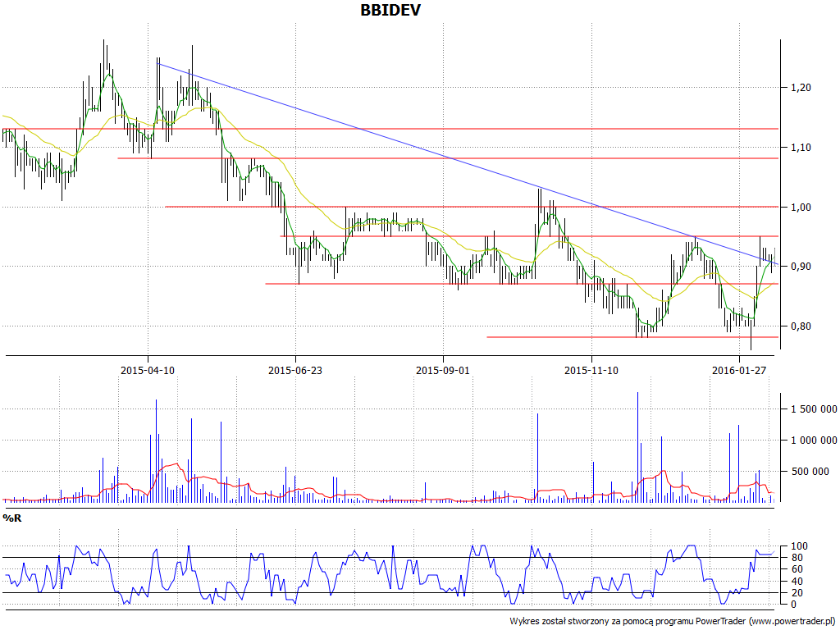Click the 60 level on %R axis

(797, 569)
